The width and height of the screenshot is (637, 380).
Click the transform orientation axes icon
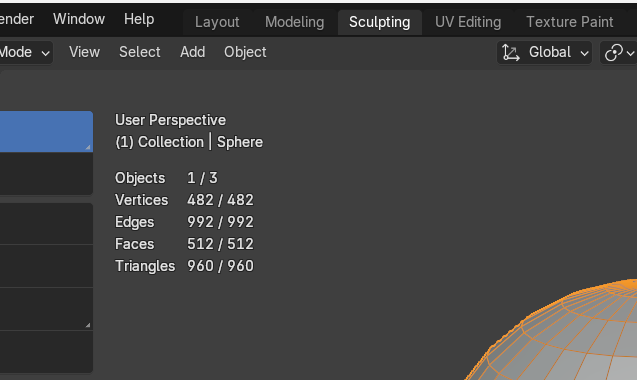point(511,52)
